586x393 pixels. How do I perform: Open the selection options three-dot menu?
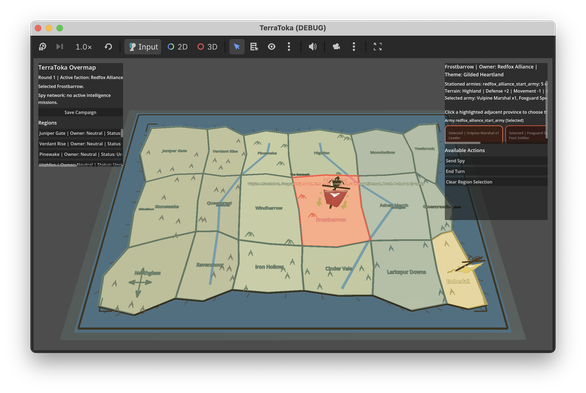coord(289,47)
